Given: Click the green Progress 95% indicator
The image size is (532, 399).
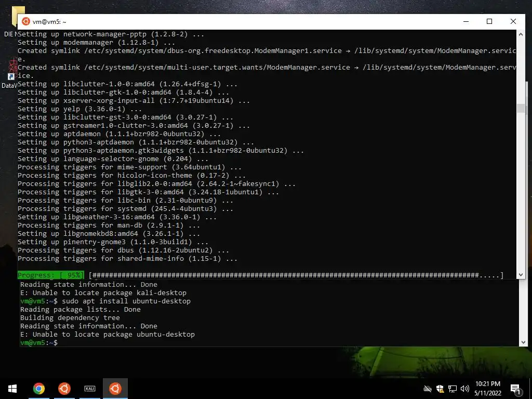Looking at the screenshot, I should pos(50,275).
